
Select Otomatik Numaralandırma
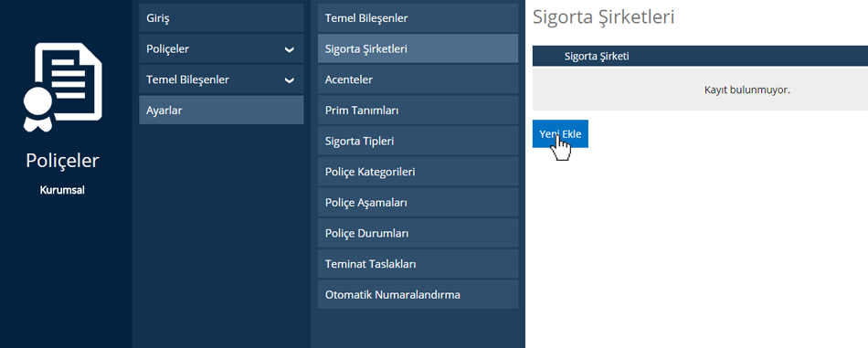[418, 294]
